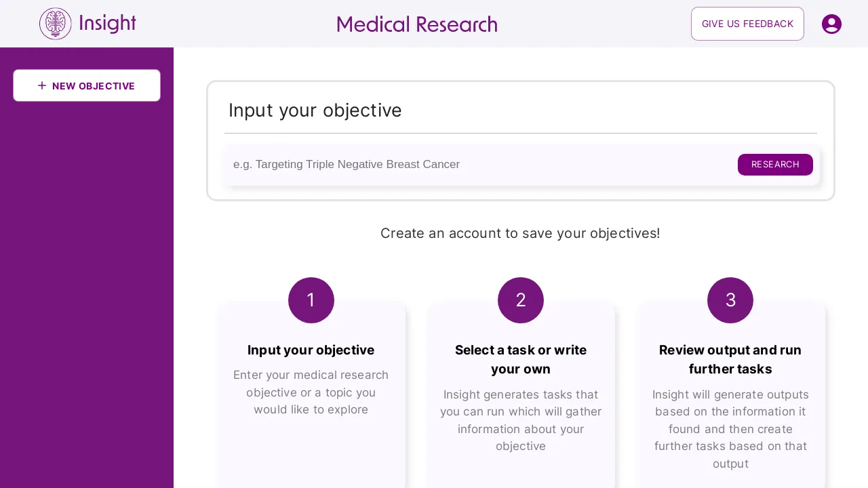The image size is (868, 488).
Task: Click the NEW OBJECTIVE button
Action: pos(87,85)
